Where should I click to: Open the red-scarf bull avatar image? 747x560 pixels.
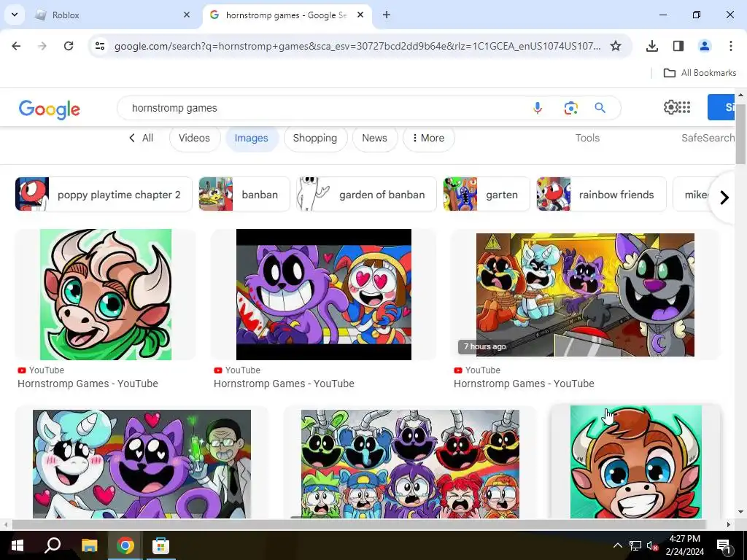click(x=635, y=462)
